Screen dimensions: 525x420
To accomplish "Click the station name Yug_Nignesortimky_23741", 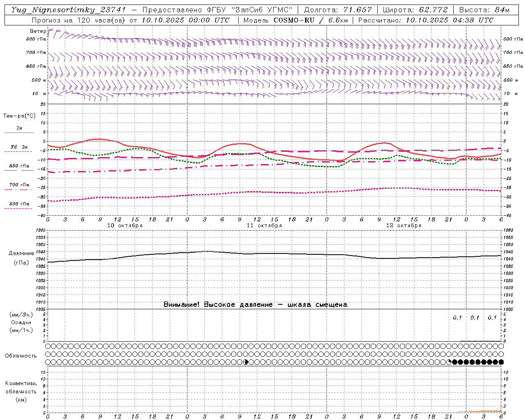I will 68,10.
